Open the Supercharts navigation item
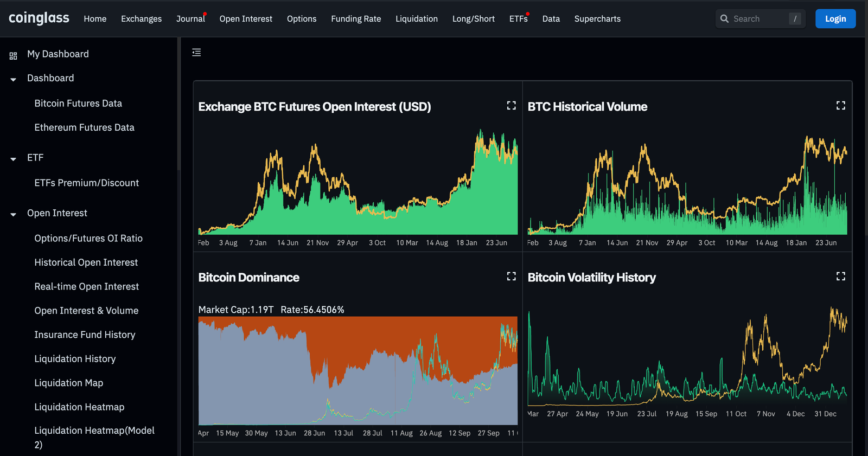The image size is (868, 456). (597, 19)
